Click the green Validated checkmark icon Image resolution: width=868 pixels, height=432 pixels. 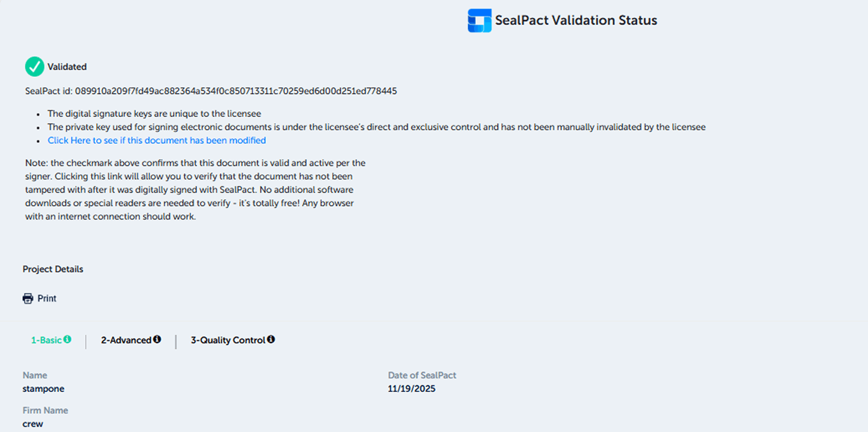[35, 67]
